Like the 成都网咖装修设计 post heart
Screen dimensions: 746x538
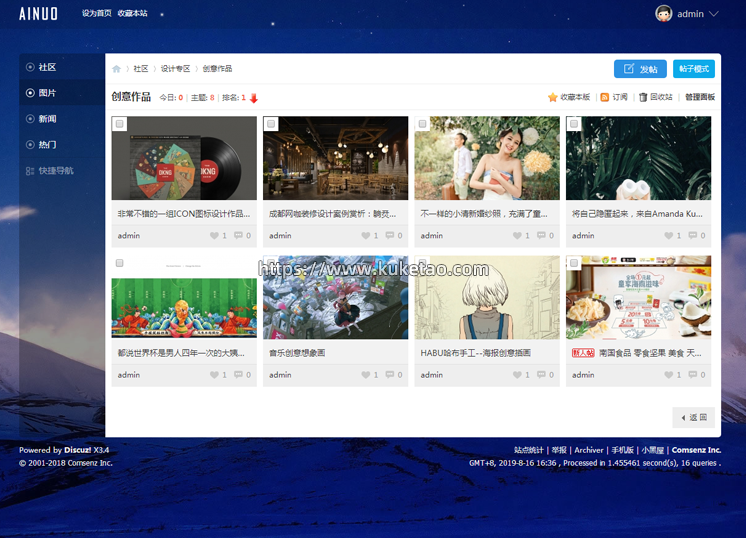tap(365, 235)
